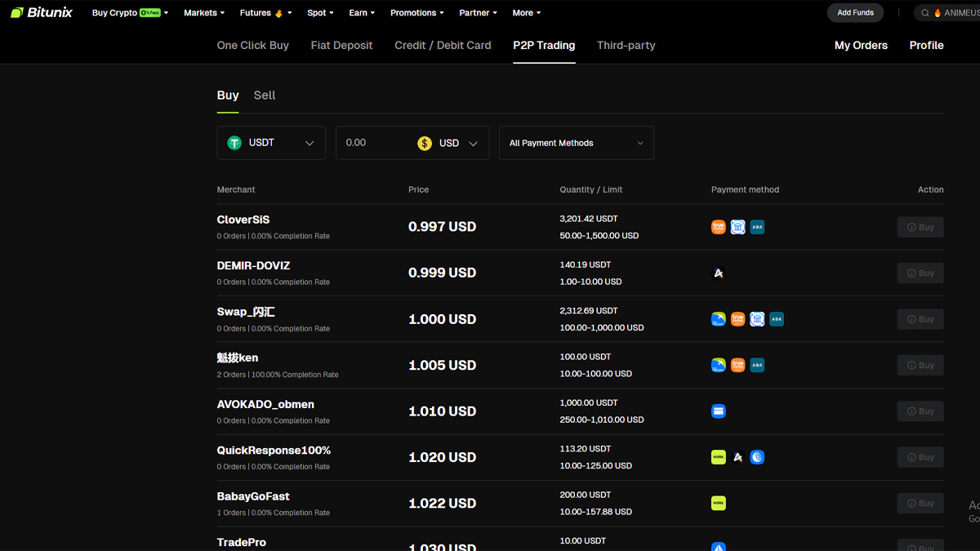Click the gold USD dollar coin icon
Screen dimensions: 980x551
[x=425, y=143]
